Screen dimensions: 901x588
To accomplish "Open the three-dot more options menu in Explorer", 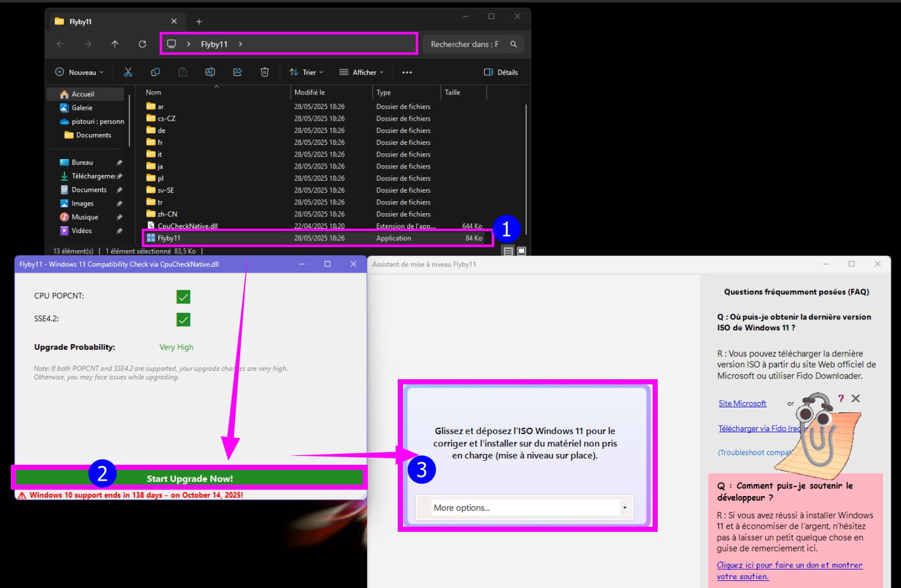I will click(407, 72).
